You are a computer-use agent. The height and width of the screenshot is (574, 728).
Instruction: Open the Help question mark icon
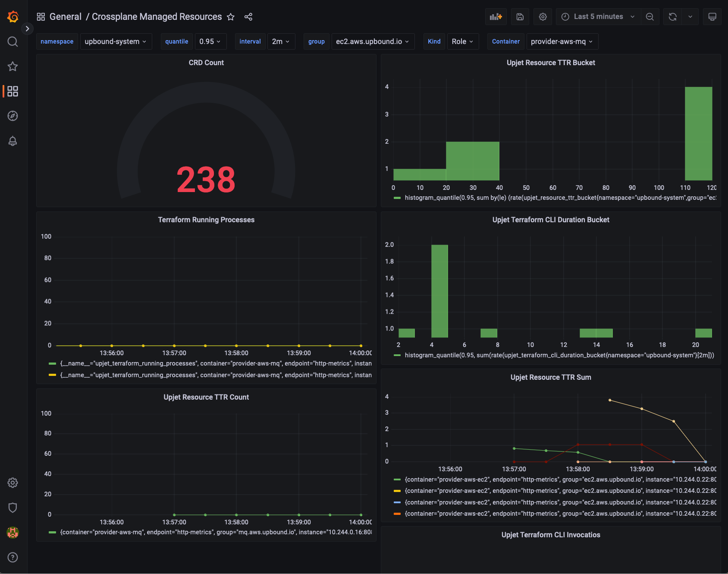[x=13, y=557]
